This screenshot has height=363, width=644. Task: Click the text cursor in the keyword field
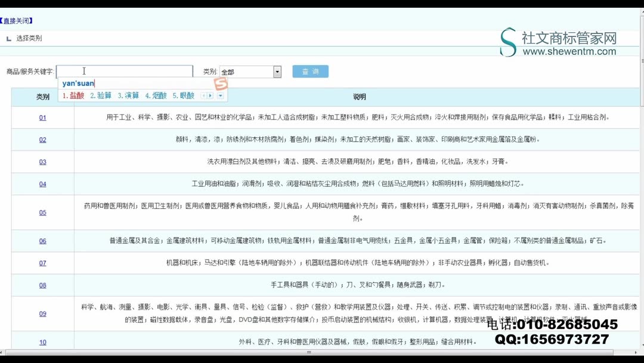pos(84,70)
